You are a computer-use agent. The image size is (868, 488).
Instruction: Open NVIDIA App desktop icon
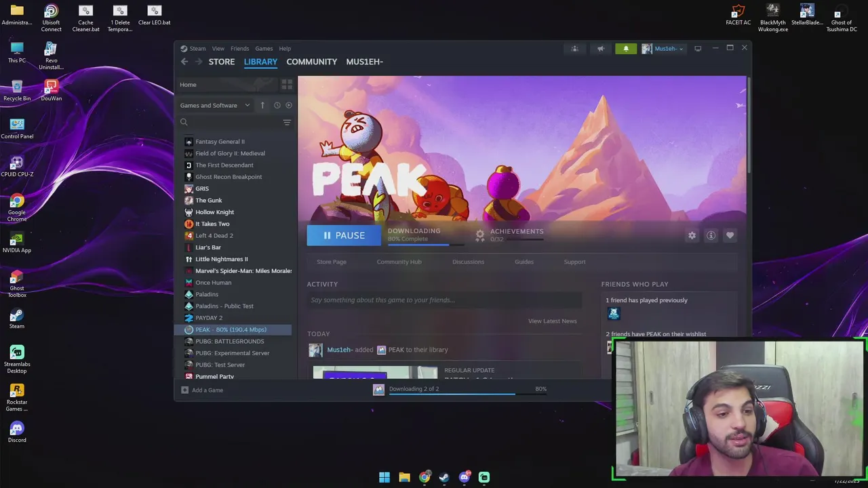17,243
